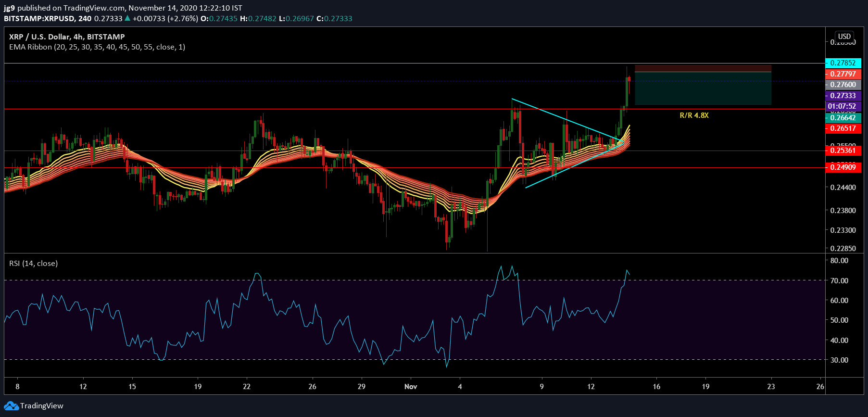Click the header low value L:0.26967
Viewport: 868px width, 417px height.
(x=296, y=19)
